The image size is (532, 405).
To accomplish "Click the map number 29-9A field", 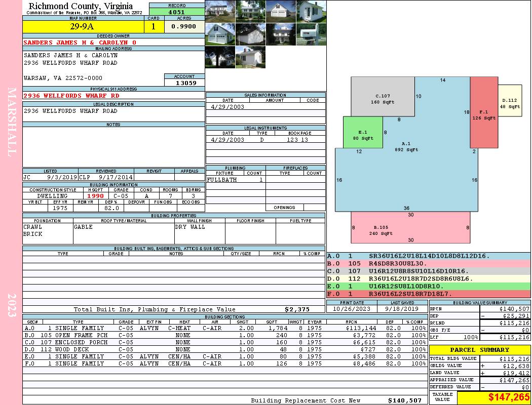I will coord(83,27).
